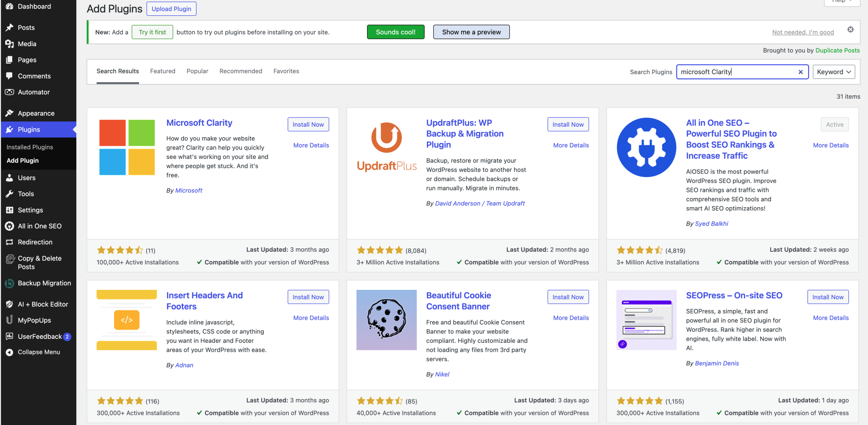This screenshot has height=425, width=868.
Task: Click the Redirection icon in sidebar
Action: [x=10, y=242]
